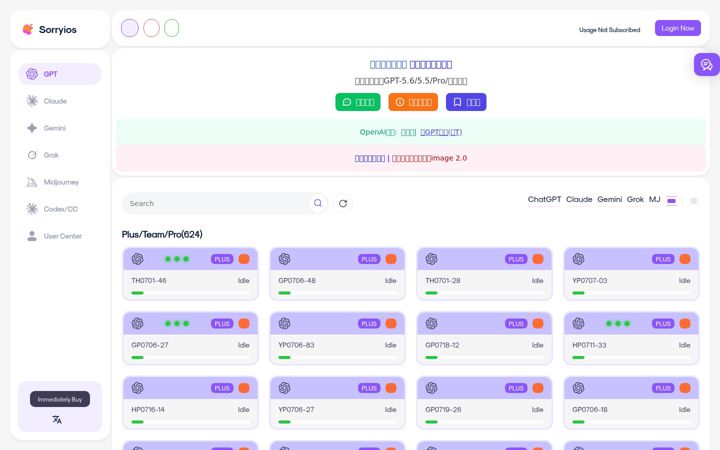The image size is (720, 450).
Task: Click the OpenAI logo on GP0706-18 card
Action: coord(578,388)
